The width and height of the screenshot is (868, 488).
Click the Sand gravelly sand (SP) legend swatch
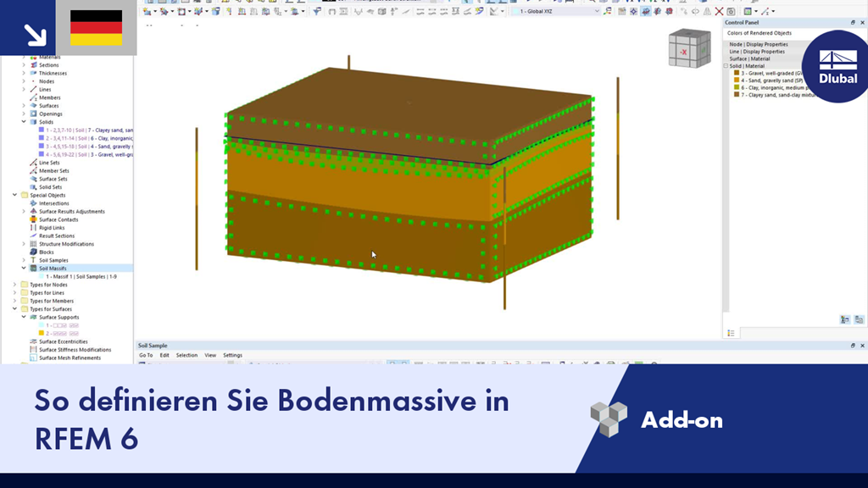coord(737,80)
